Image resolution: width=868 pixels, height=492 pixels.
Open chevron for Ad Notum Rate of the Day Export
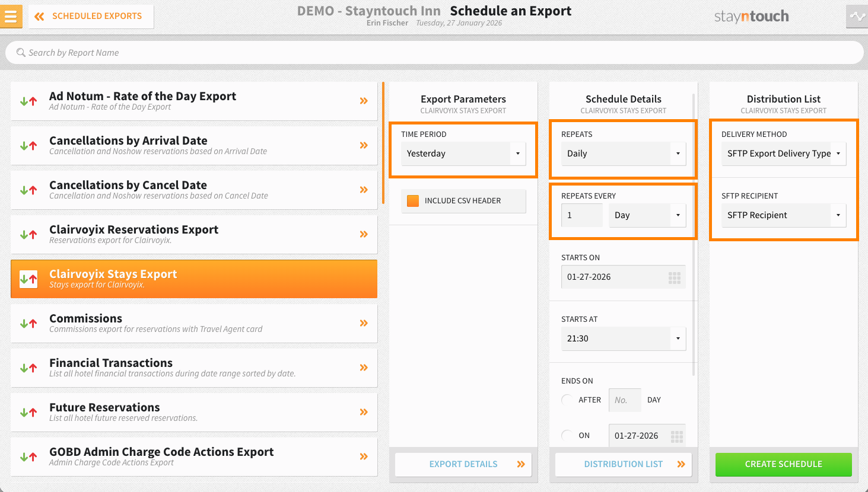pyautogui.click(x=364, y=101)
